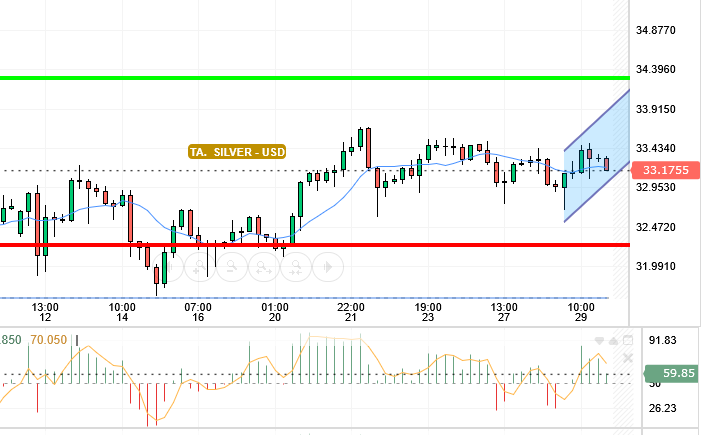Select the TA. SILVER - USD label
The image size is (703, 435).
pos(237,152)
